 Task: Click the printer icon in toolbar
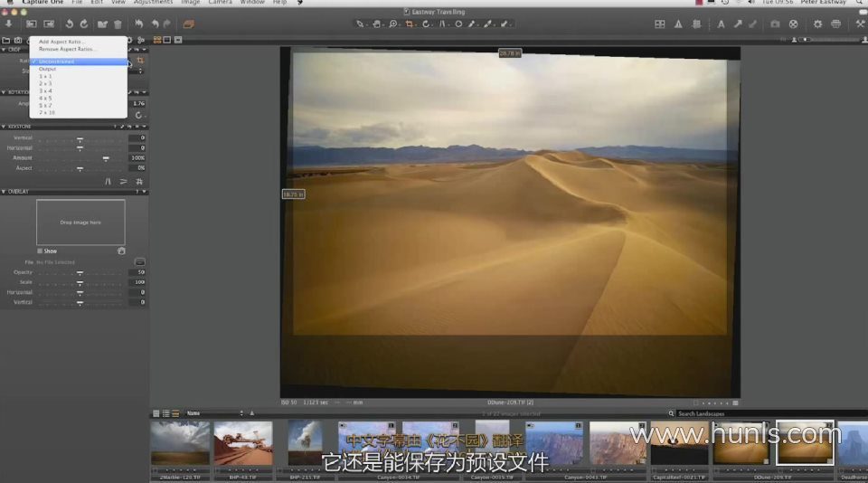[x=835, y=24]
